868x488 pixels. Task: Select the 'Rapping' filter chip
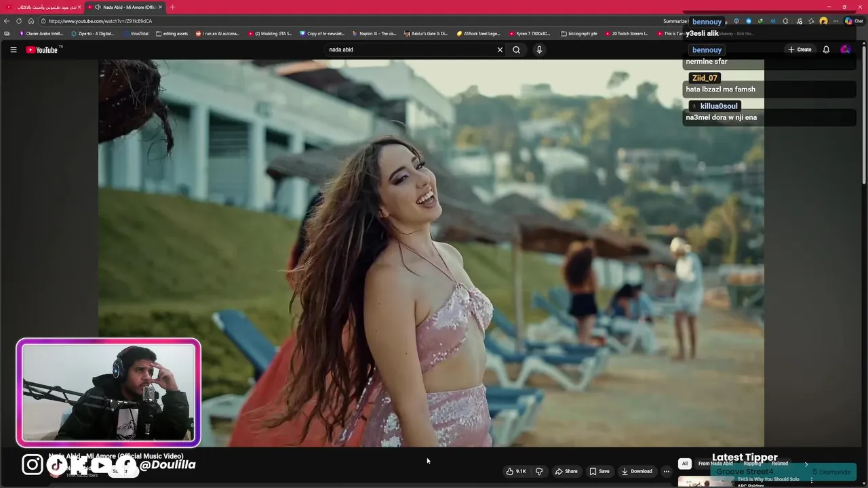click(x=752, y=464)
